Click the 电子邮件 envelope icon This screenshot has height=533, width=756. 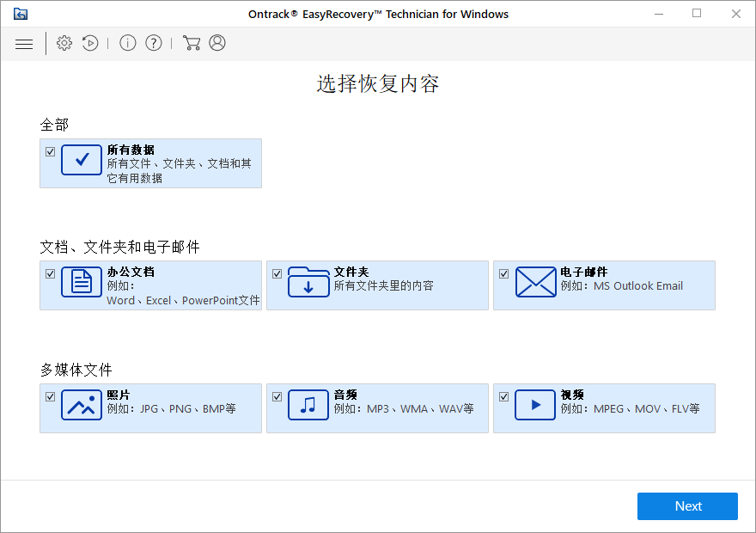tap(536, 281)
